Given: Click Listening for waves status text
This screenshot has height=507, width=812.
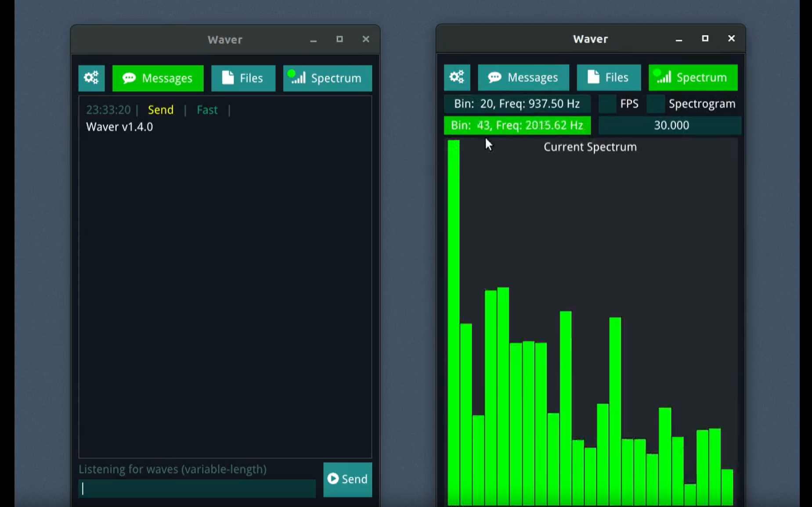Looking at the screenshot, I should [173, 469].
